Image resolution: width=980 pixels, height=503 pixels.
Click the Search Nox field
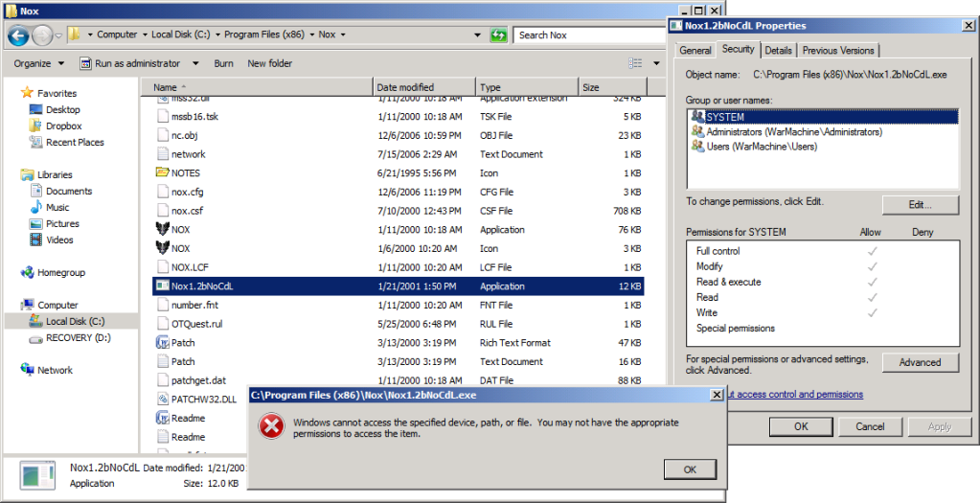tap(591, 35)
